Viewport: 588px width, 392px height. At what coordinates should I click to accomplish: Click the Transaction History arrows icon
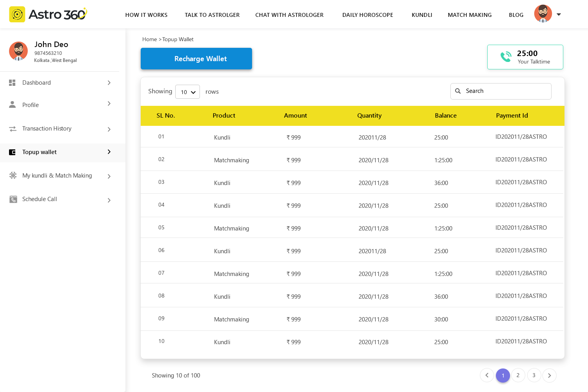coord(13,129)
